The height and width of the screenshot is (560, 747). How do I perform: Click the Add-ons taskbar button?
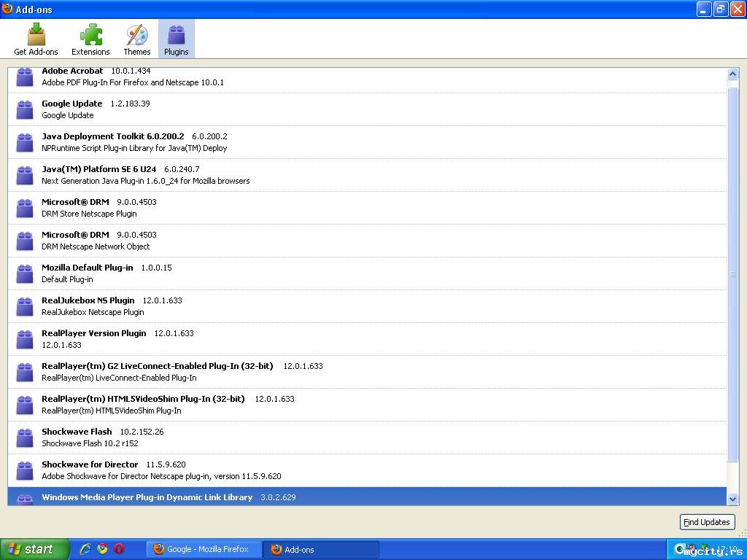coord(321,550)
